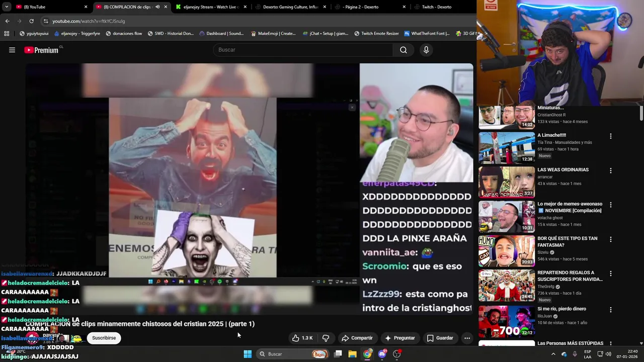Open options for Las Personas MÁS ESTÚPIDAS
Image resolution: width=644 pixels, height=362 pixels.
pos(611,344)
